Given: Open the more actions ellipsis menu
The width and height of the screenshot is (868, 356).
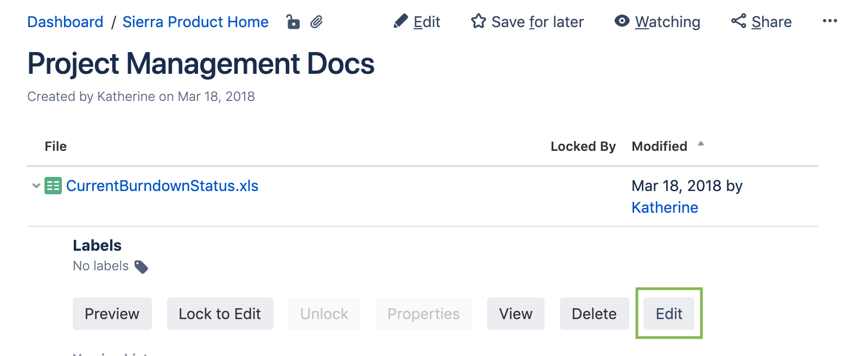Looking at the screenshot, I should click(829, 21).
